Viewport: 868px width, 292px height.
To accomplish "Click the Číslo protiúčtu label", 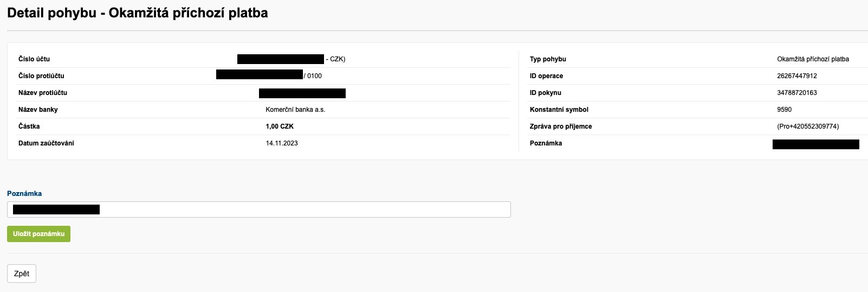I will click(x=41, y=76).
